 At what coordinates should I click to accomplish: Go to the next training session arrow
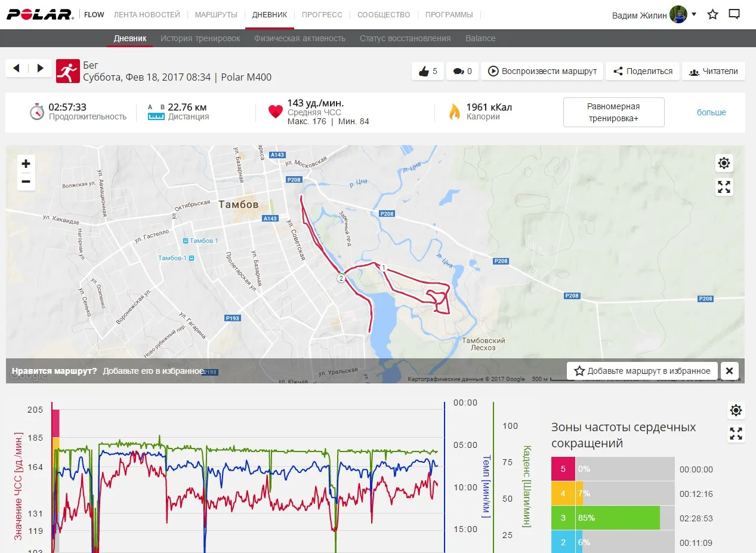point(40,68)
